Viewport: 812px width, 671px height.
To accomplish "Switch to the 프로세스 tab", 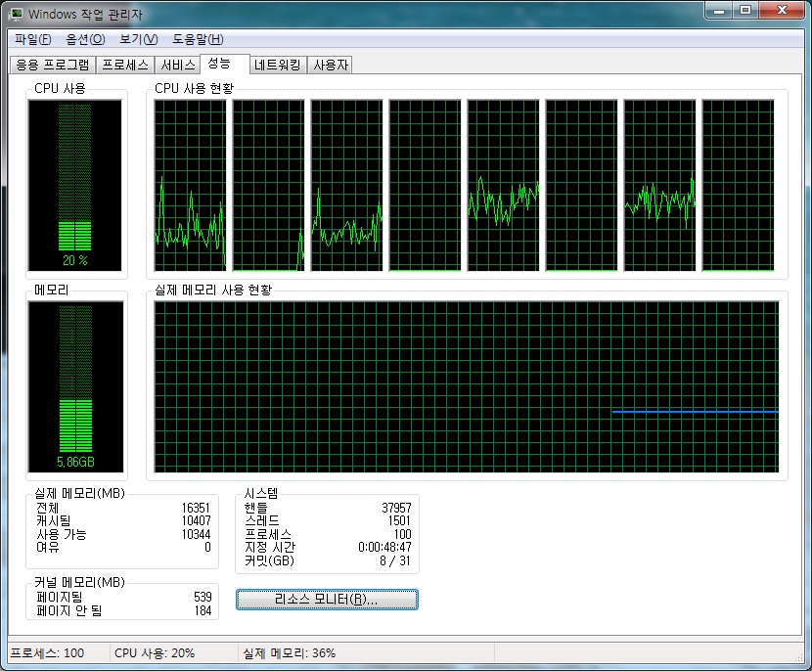I will coord(125,66).
